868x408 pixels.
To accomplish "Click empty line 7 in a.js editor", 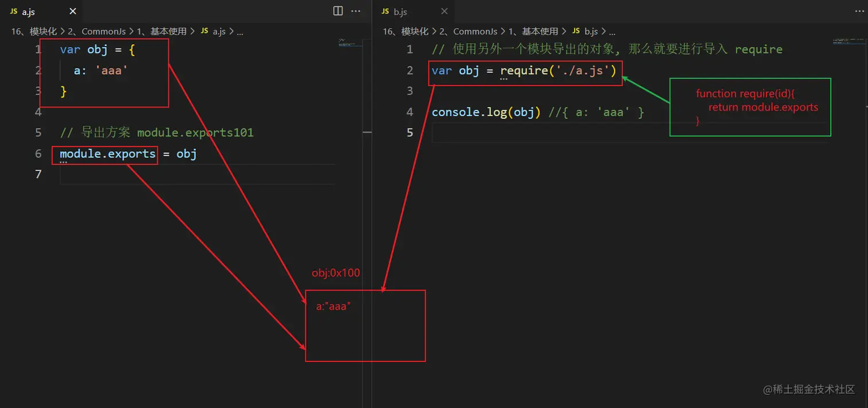I will click(197, 175).
